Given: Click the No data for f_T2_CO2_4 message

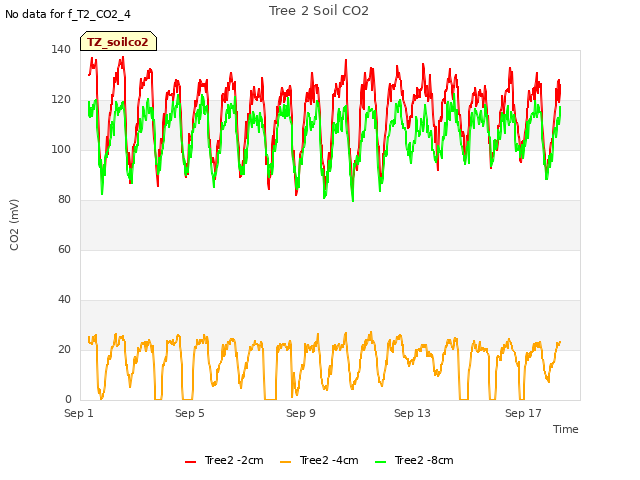Looking at the screenshot, I should click(68, 14).
